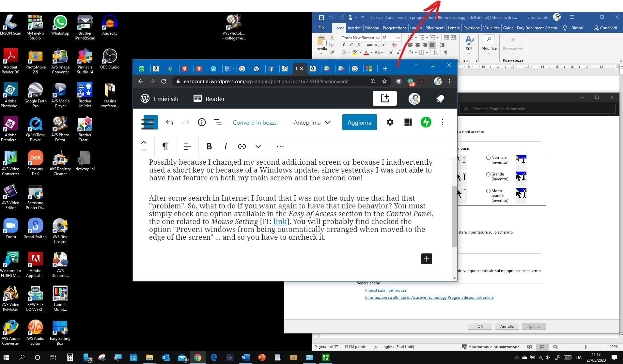623x364 pixels.
Task: Open the Impostazioni del mouse link
Action: coord(385,290)
